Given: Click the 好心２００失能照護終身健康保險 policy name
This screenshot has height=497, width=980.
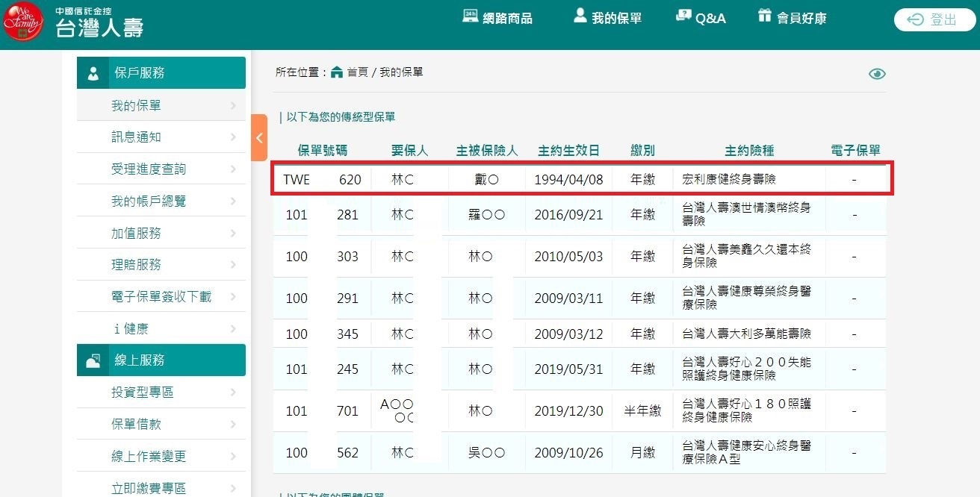Looking at the screenshot, I should pyautogui.click(x=746, y=369).
